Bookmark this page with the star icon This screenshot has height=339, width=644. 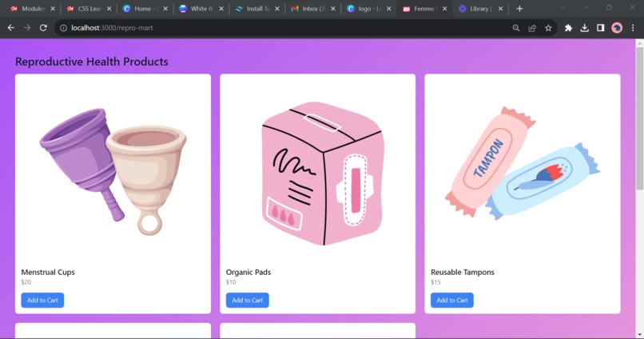(548, 28)
